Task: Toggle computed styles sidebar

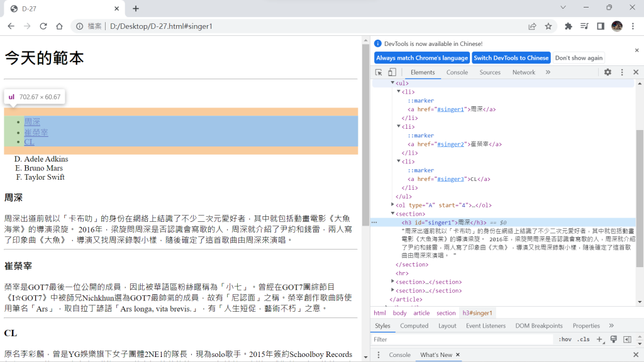Action: 627,339
